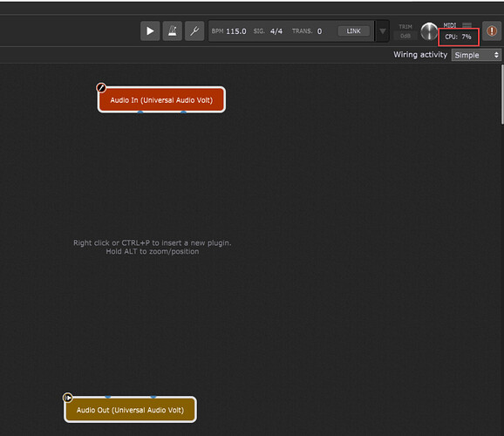
Task: Click the right output port on Audio In
Action: click(x=183, y=112)
